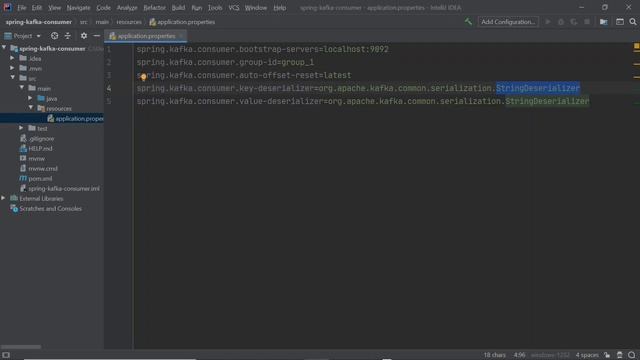Toggle read-only lock icon in status bar

coord(607,355)
